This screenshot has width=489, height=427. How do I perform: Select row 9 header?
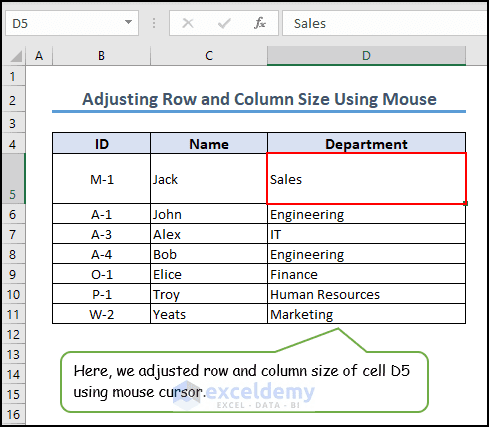tap(13, 274)
